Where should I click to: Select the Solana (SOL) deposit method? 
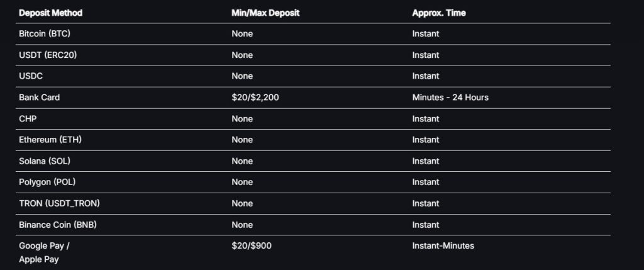point(45,161)
